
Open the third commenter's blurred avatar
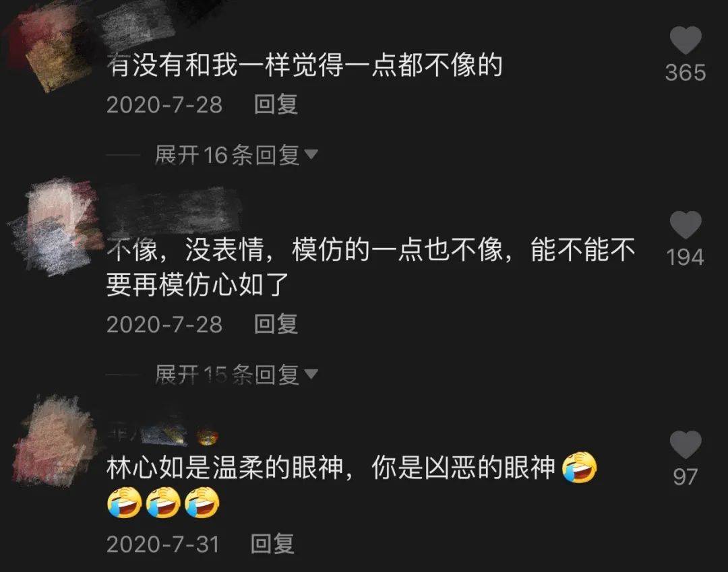56,441
